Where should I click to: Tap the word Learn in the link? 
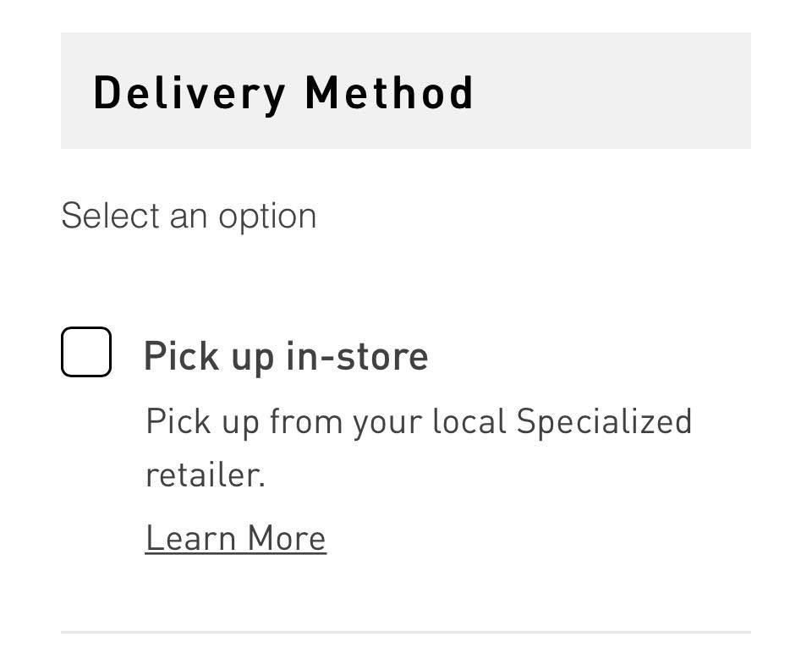click(x=190, y=538)
